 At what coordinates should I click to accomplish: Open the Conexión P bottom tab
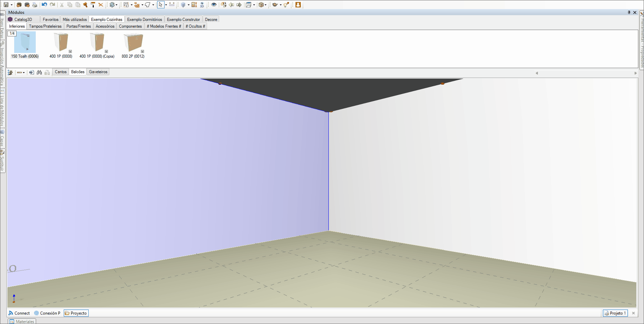47,313
